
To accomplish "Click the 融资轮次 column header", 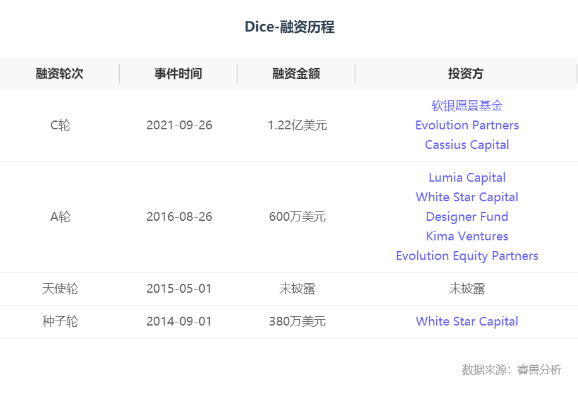I will pos(59,74).
